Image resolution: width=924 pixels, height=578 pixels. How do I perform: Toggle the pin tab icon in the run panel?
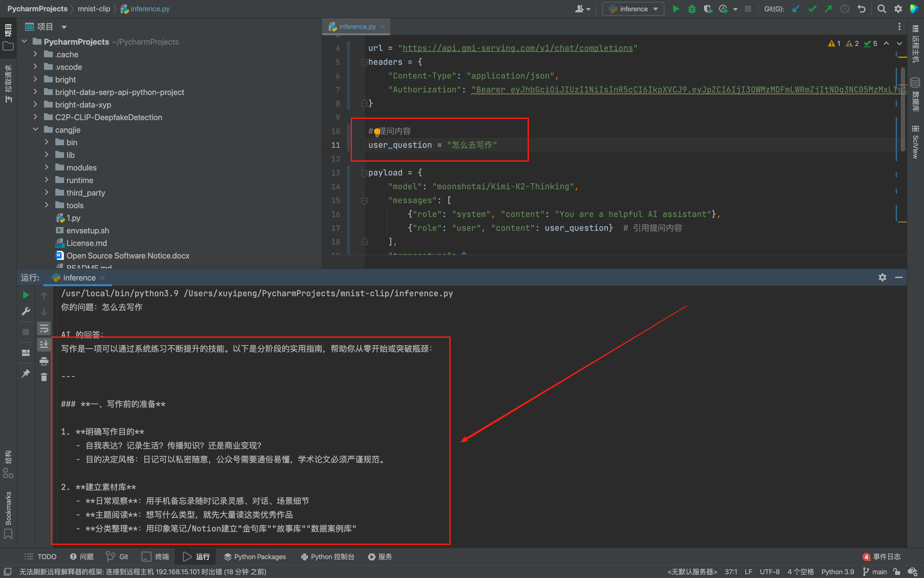(25, 374)
